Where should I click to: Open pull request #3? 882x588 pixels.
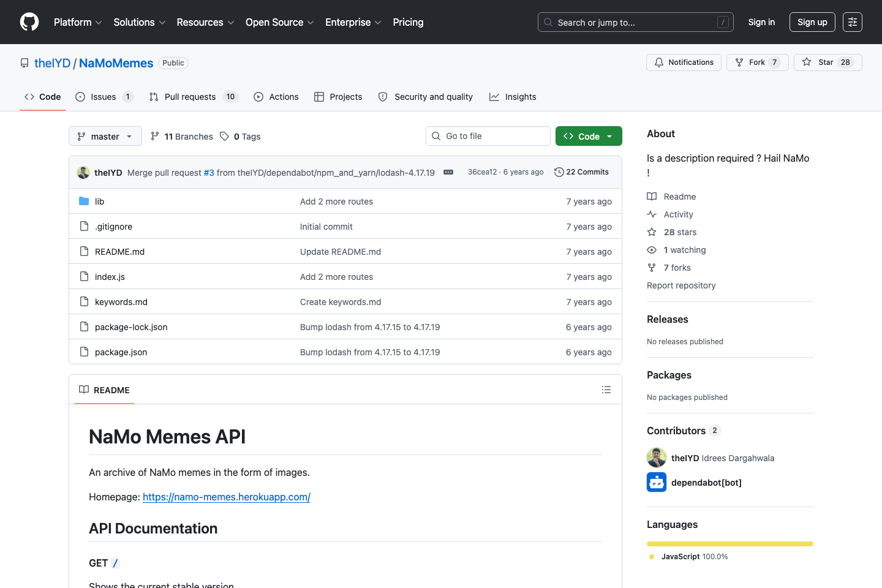[209, 172]
